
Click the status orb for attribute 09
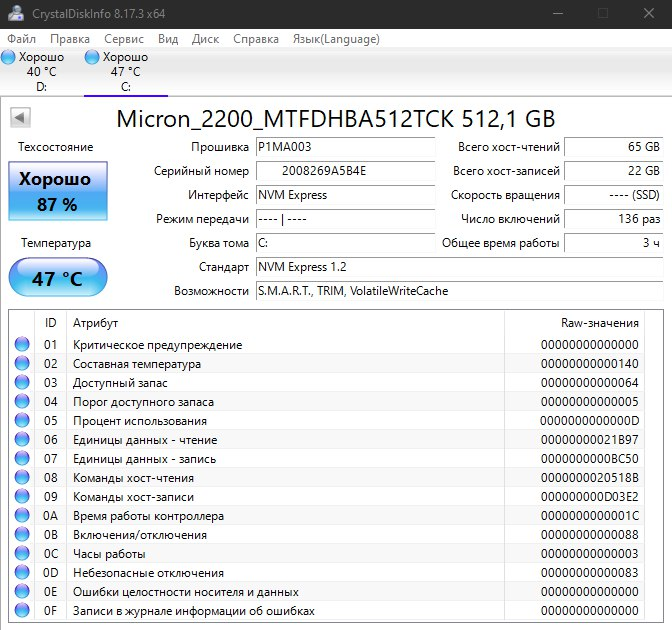coord(22,496)
